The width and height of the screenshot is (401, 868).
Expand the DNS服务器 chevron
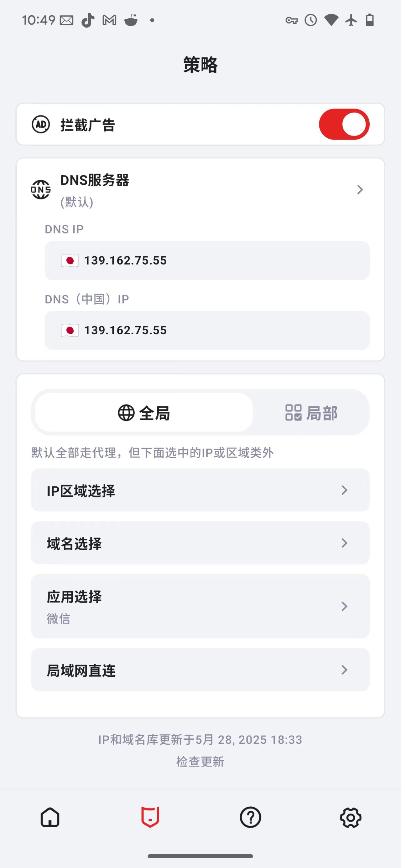360,190
